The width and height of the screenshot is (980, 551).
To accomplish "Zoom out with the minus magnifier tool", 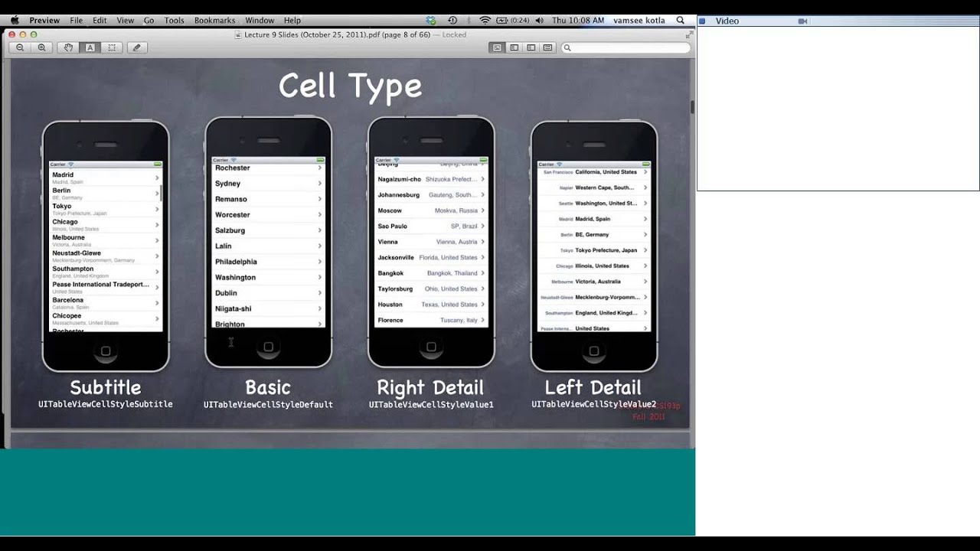I will coord(20,47).
